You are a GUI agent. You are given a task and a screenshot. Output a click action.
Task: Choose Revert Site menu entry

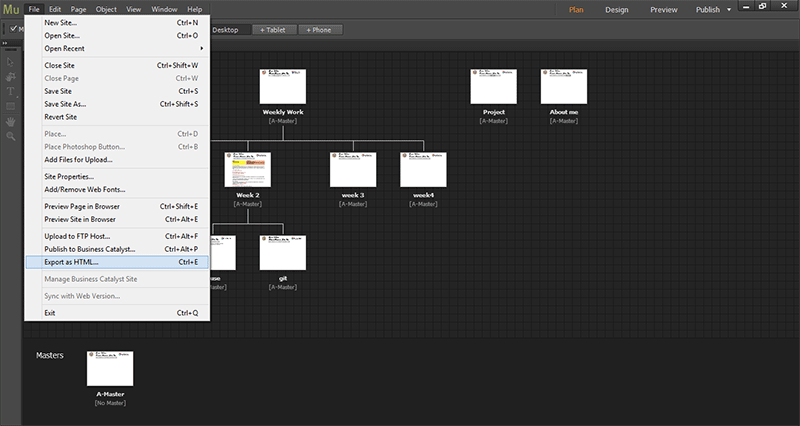117,117
